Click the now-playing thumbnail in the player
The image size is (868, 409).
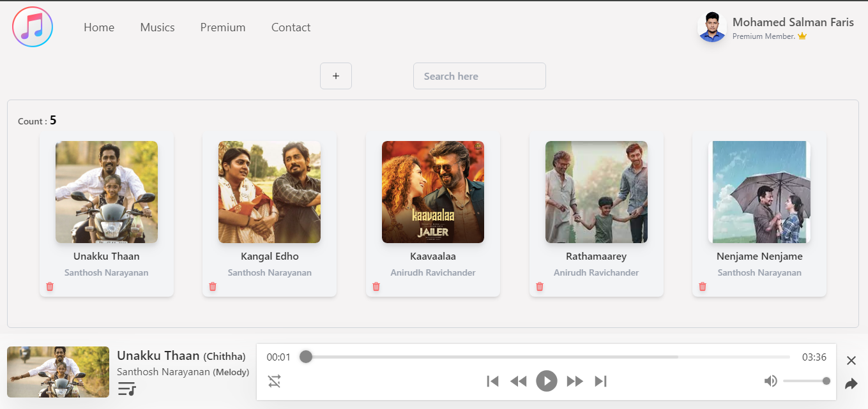(x=58, y=372)
